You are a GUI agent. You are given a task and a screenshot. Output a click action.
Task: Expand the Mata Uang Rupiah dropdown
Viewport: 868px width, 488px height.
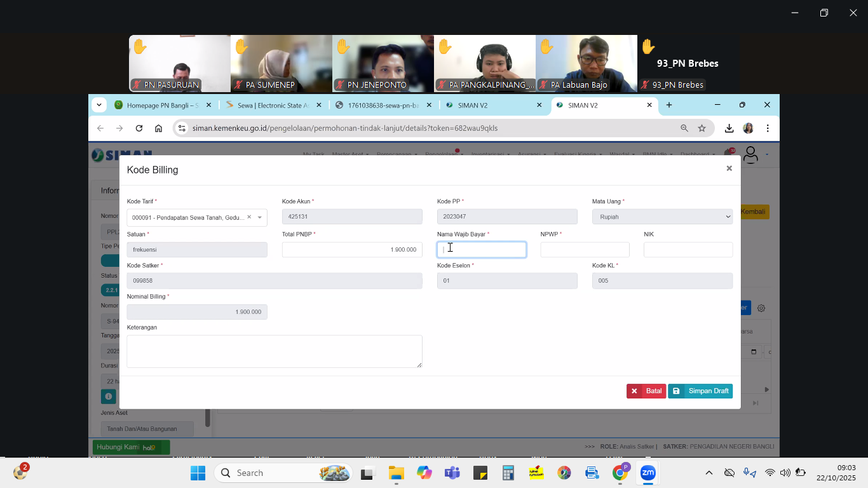[661, 217]
